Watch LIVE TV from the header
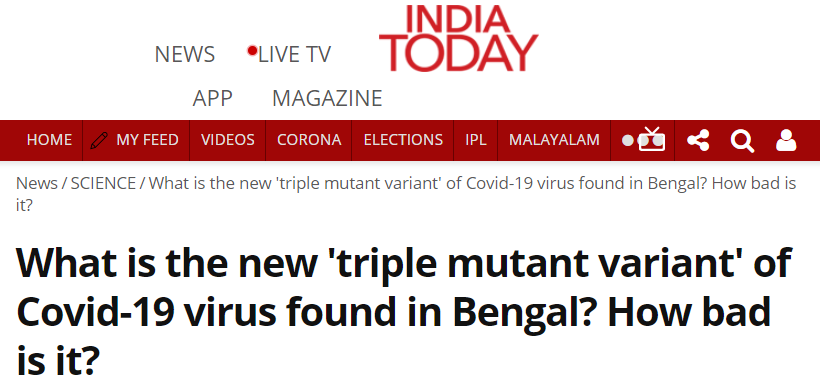This screenshot has width=820, height=381. [x=294, y=54]
